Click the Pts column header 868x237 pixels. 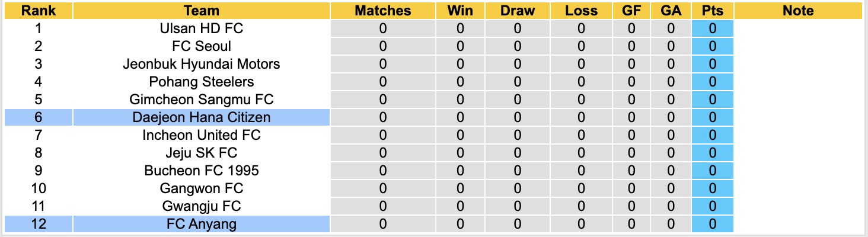click(x=712, y=11)
